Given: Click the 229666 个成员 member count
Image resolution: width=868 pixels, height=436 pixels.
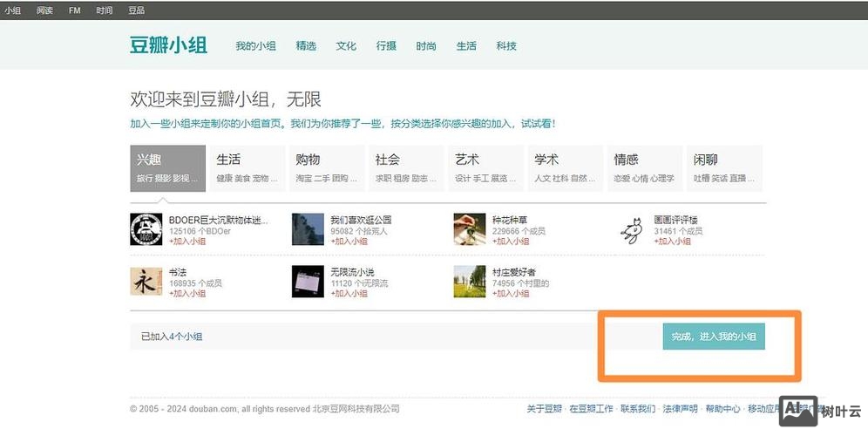Looking at the screenshot, I should (x=519, y=231).
